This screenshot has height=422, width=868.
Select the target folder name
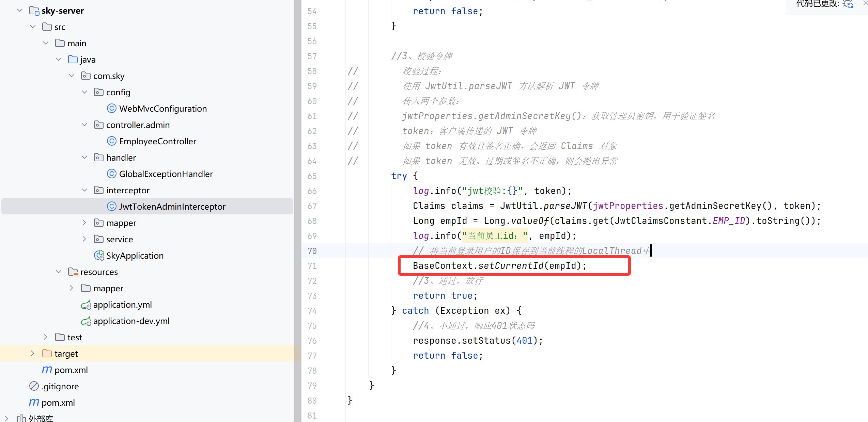click(x=66, y=354)
